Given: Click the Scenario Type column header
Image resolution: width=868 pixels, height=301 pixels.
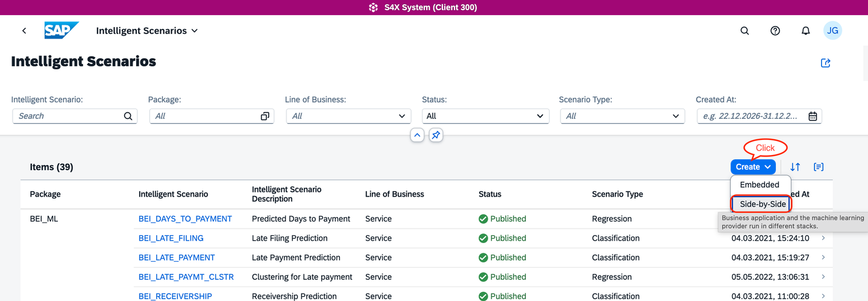Looking at the screenshot, I should coord(617,194).
